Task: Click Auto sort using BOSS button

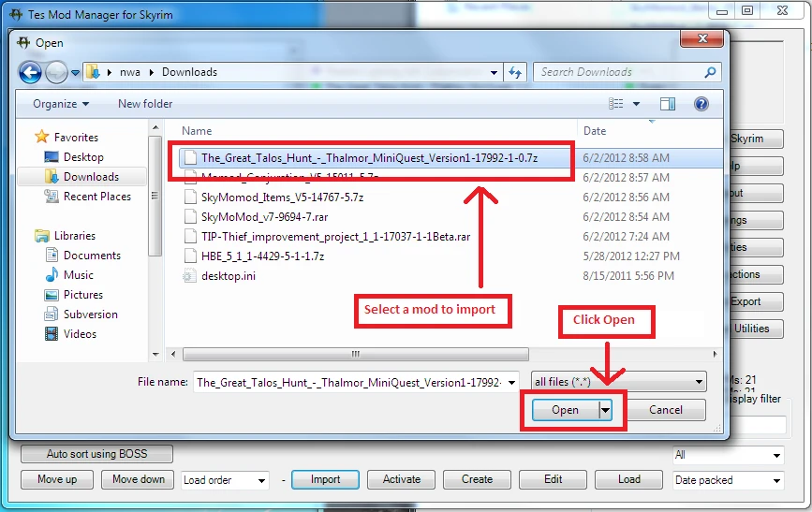Action: [96, 454]
